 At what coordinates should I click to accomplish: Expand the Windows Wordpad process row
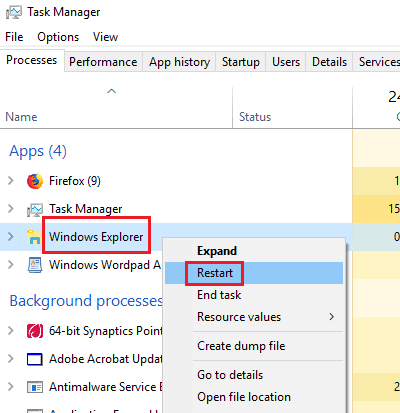click(x=11, y=265)
